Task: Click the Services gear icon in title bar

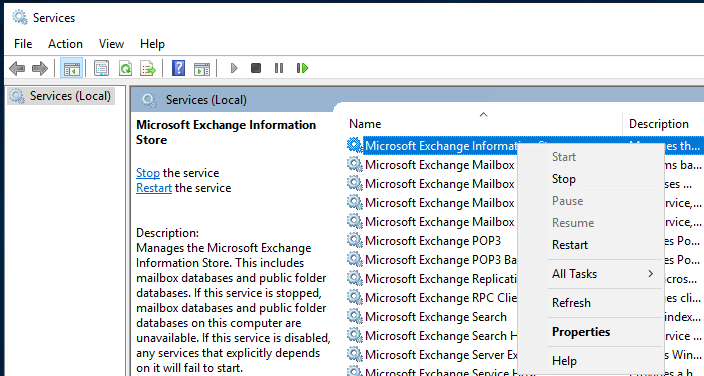Action: (20, 18)
